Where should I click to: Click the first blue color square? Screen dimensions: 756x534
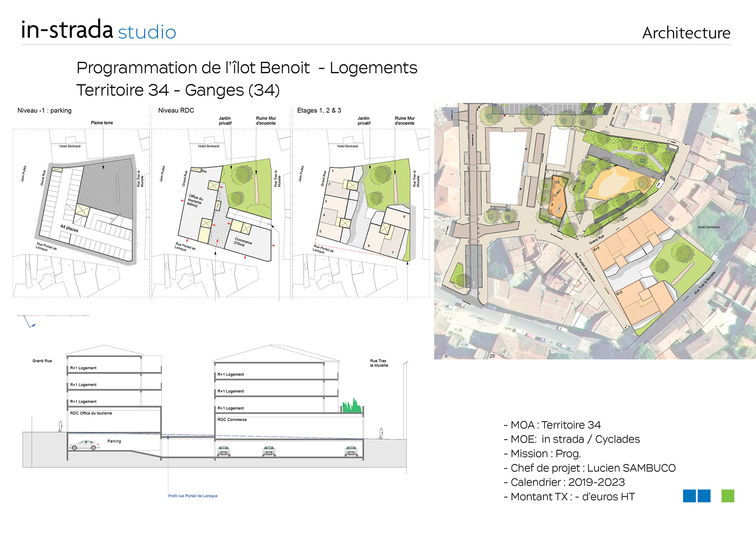pos(689,496)
